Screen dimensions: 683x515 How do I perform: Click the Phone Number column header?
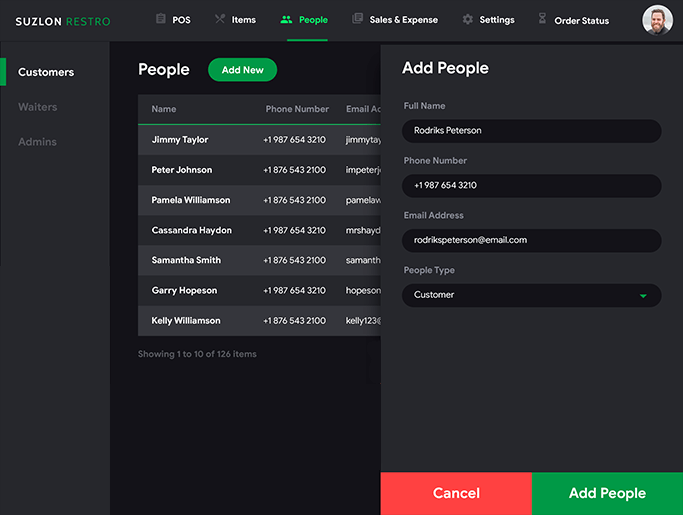[297, 109]
